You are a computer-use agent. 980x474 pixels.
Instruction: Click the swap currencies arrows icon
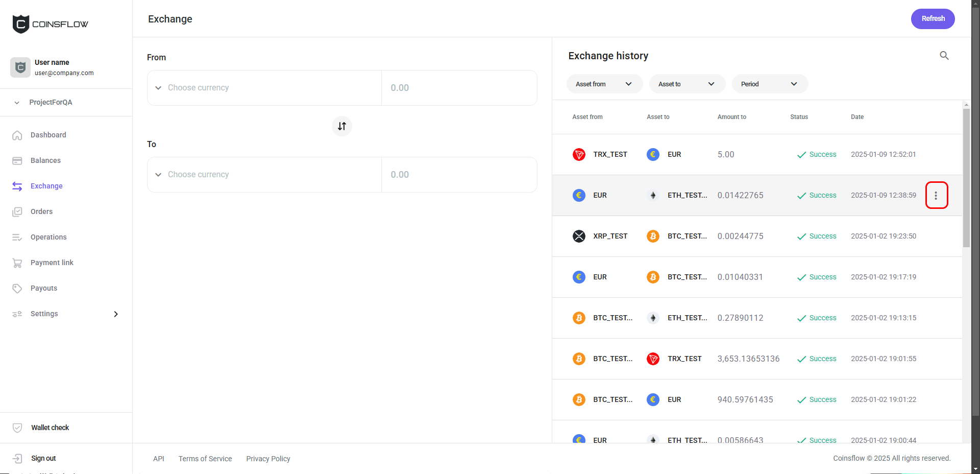(342, 126)
